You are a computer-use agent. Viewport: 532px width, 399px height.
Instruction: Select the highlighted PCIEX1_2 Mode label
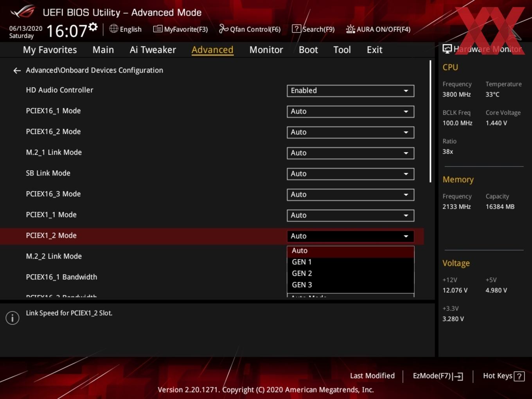coord(51,235)
